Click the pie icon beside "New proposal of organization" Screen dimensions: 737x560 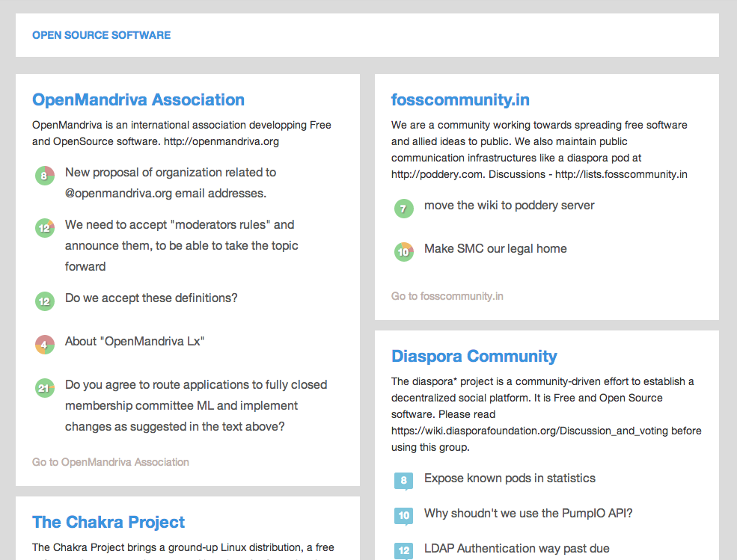(x=45, y=176)
